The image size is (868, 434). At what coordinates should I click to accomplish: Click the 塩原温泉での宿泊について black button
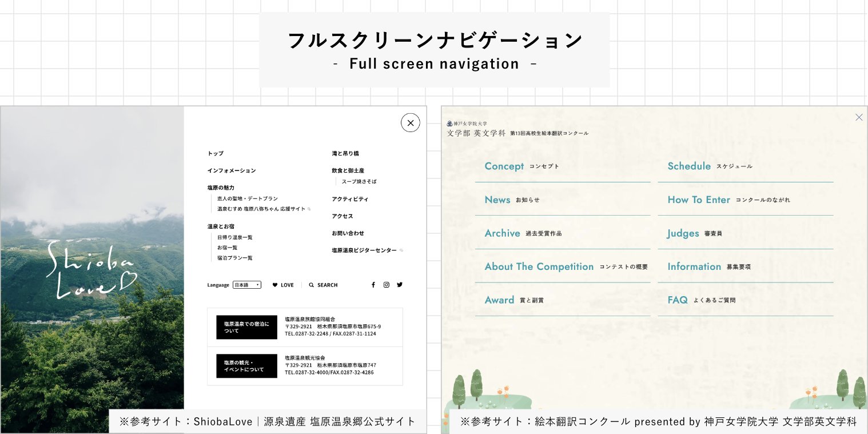[x=246, y=327]
